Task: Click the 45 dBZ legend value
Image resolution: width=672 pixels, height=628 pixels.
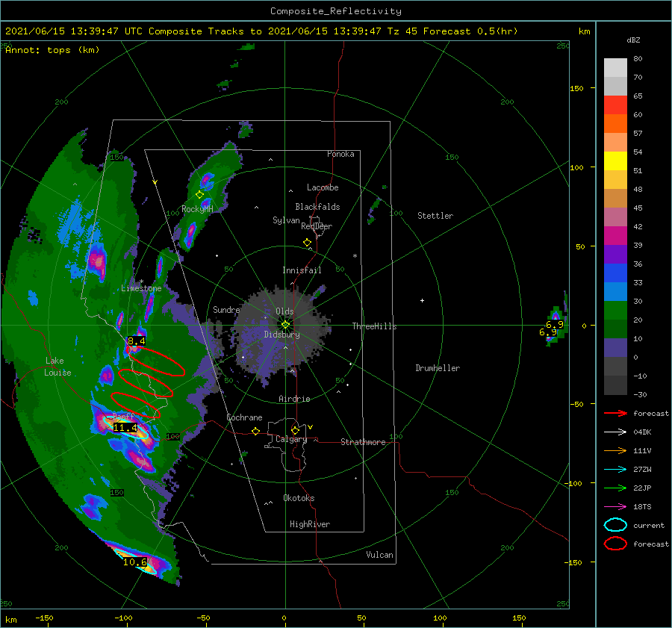Action: 638,208
